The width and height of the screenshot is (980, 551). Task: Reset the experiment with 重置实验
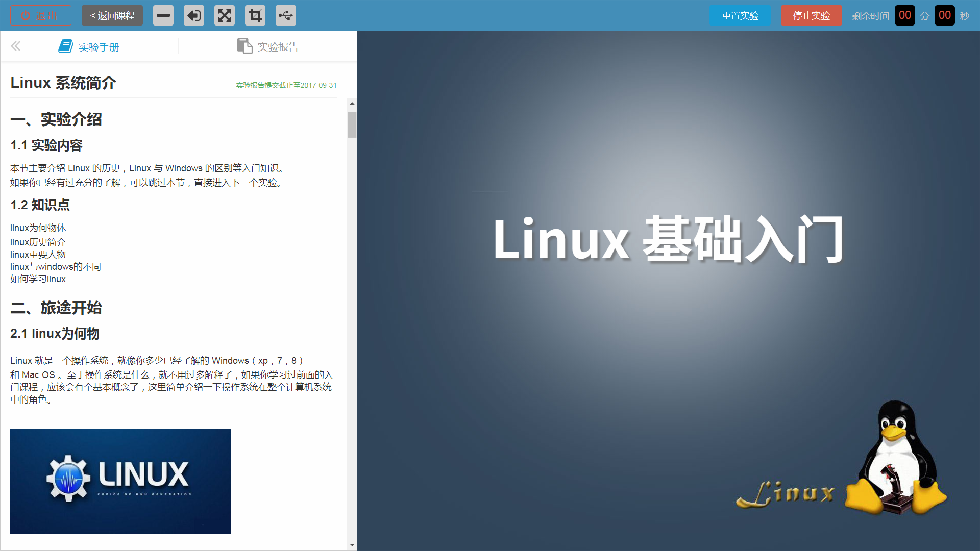[740, 15]
